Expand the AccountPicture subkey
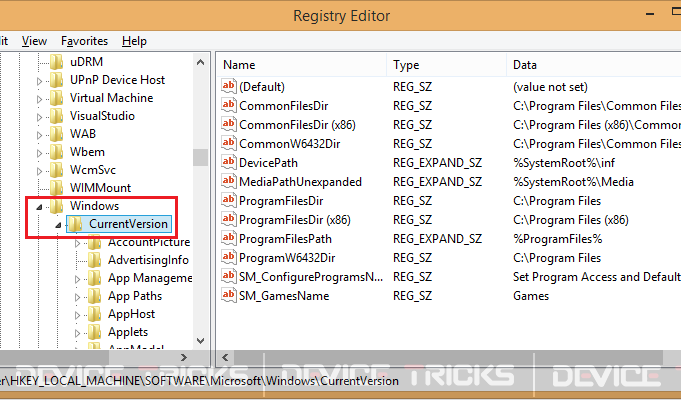This screenshot has width=681, height=400. click(x=77, y=243)
